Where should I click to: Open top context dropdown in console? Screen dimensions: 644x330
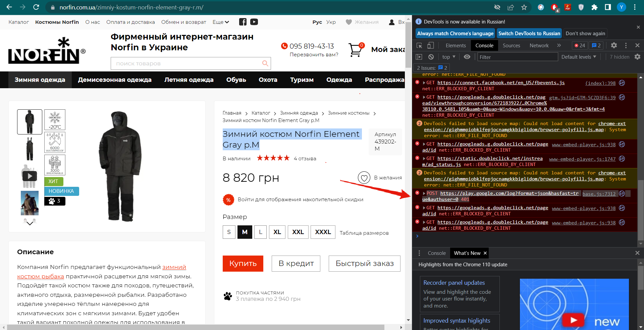click(x=449, y=57)
